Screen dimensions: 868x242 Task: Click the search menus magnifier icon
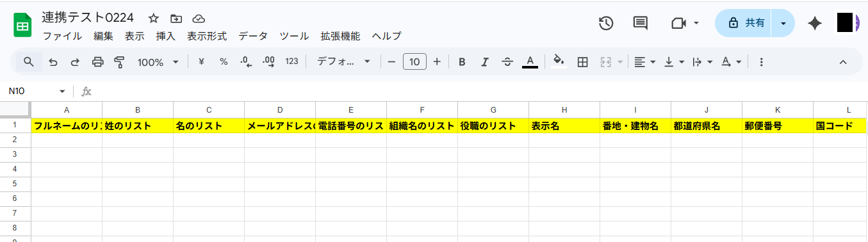click(x=29, y=61)
